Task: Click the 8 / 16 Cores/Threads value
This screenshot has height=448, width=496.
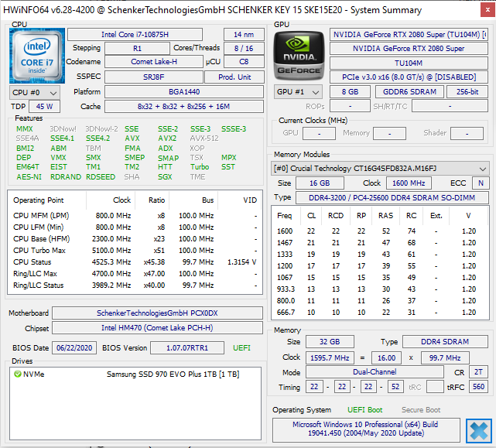Action: [x=244, y=49]
